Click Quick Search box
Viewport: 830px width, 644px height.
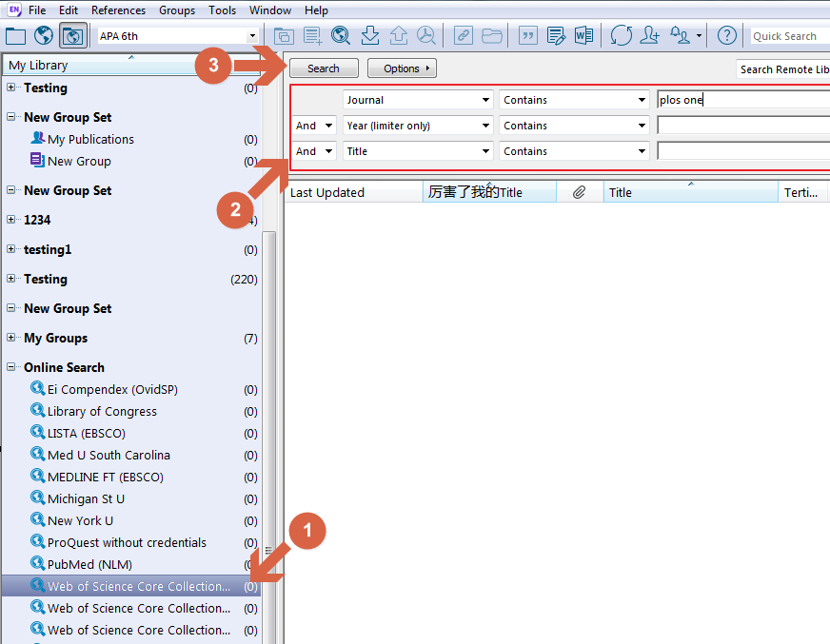[x=789, y=36]
